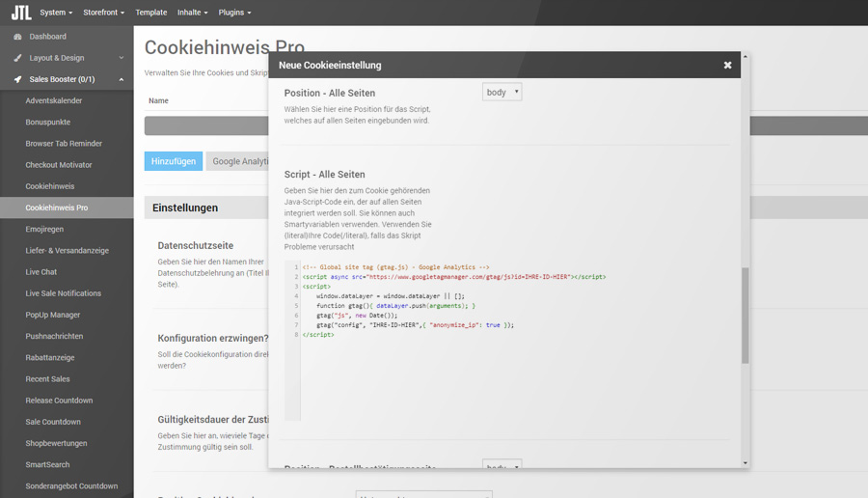Click the dialog scrollbar thumb
This screenshot has height=498, width=868.
pos(746,316)
